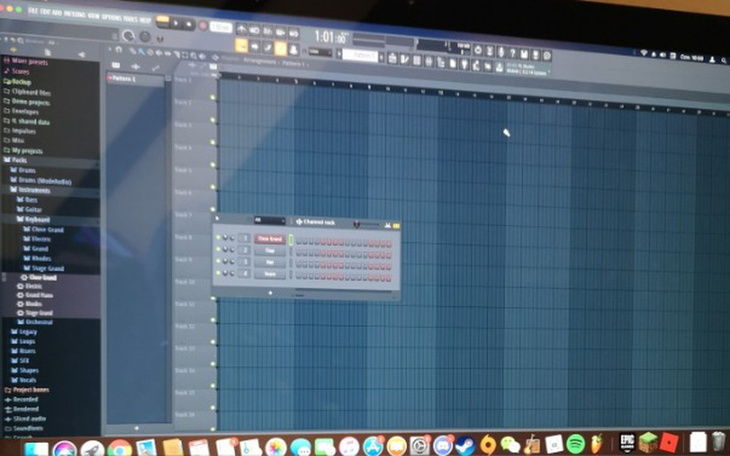Toggle the first step of Close Grand row
The image size is (730, 456).
pos(299,241)
